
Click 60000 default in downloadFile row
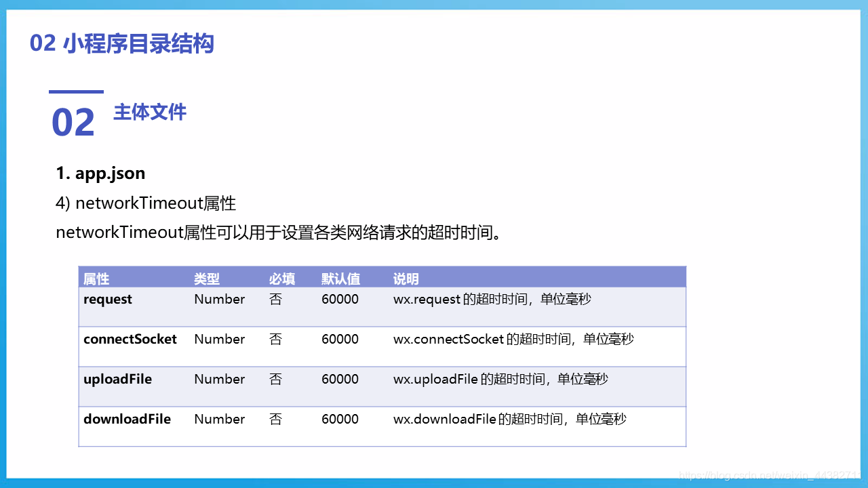340,419
